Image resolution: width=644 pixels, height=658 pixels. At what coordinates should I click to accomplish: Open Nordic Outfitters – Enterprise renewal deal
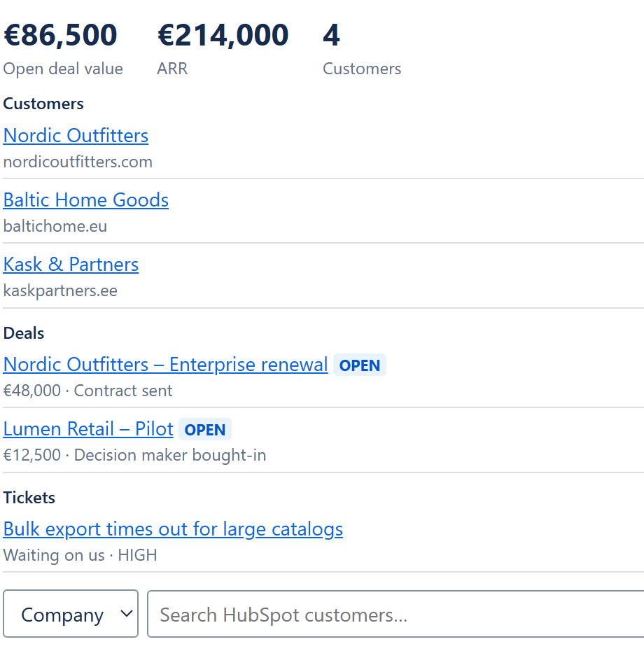tap(165, 364)
